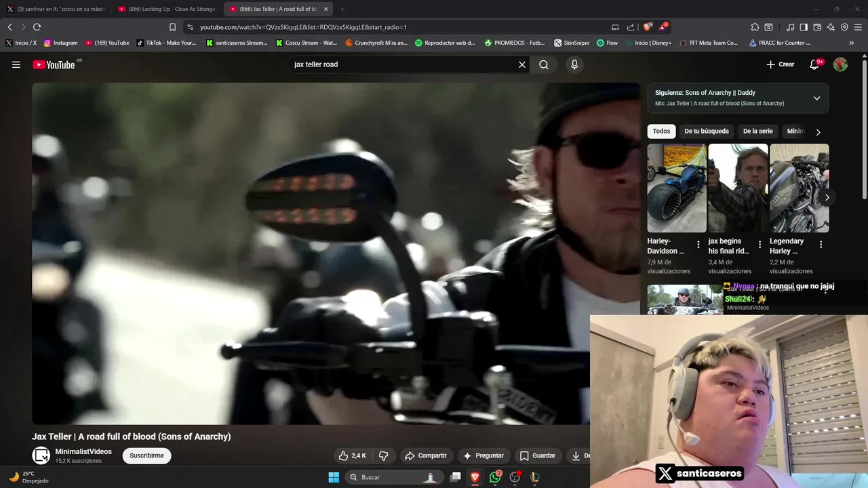The width and height of the screenshot is (868, 488).
Task: Collapse the Mix playlist panel chevron
Action: click(816, 98)
